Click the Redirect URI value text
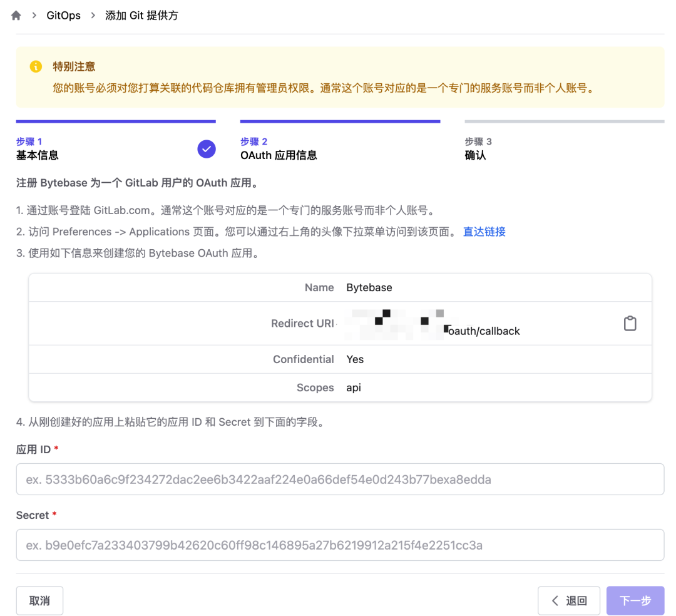This screenshot has height=616, width=676. click(433, 324)
